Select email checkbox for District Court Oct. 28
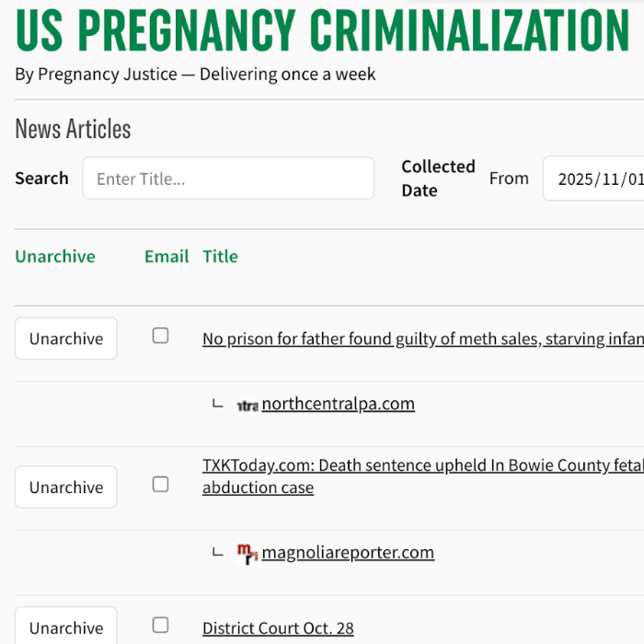This screenshot has height=644, width=644. (x=160, y=625)
